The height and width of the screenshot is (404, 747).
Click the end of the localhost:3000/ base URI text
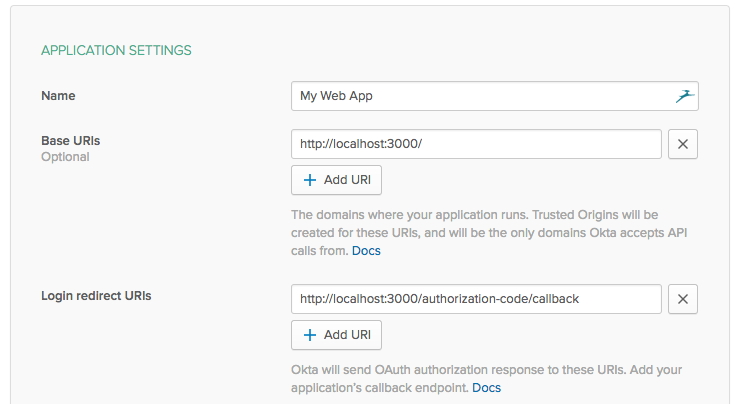point(424,144)
